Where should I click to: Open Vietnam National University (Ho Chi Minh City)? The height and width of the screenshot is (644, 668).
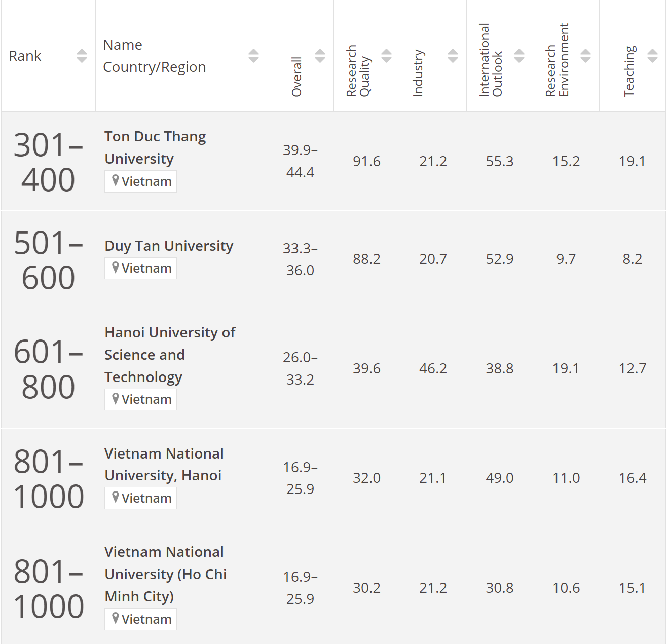[165, 574]
